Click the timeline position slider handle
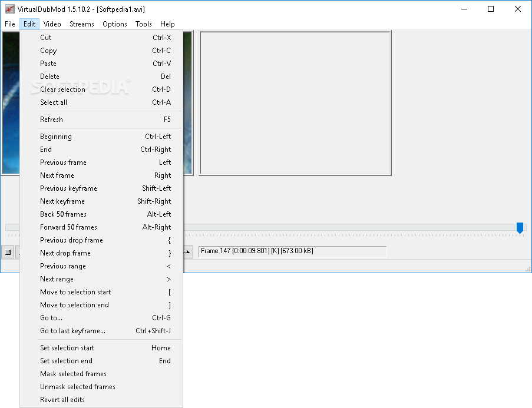The image size is (532, 408). tap(520, 228)
